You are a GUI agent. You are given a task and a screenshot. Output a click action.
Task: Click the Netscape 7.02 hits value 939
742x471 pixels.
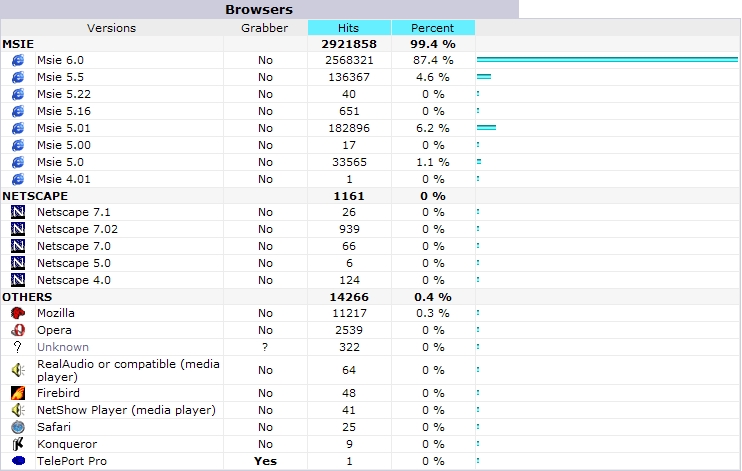pyautogui.click(x=349, y=229)
